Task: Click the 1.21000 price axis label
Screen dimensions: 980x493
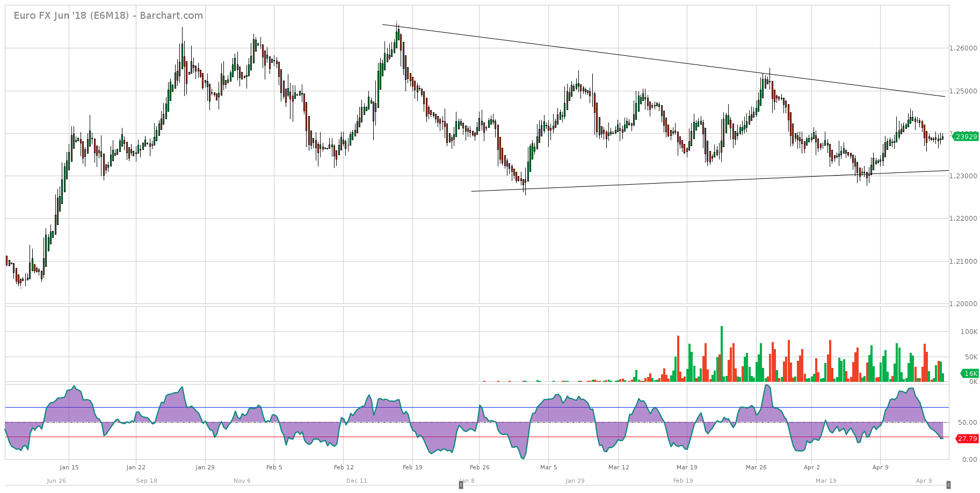Action: click(x=963, y=262)
